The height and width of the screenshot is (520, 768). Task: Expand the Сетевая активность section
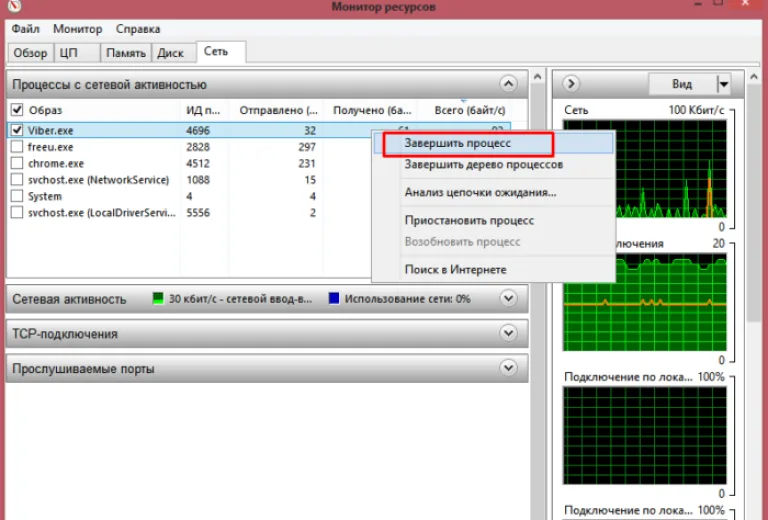click(508, 298)
